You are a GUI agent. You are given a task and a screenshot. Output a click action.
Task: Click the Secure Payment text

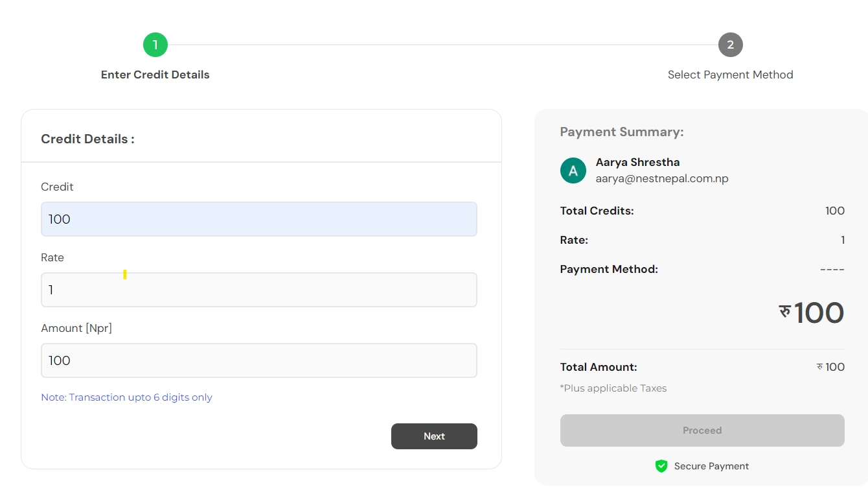[x=711, y=466]
